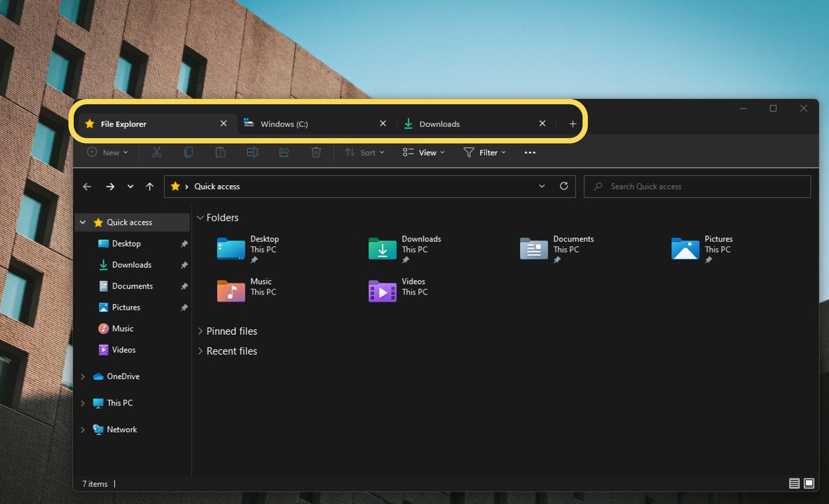The width and height of the screenshot is (829, 504).
Task: Close the Windows (C:) tab
Action: (x=383, y=124)
